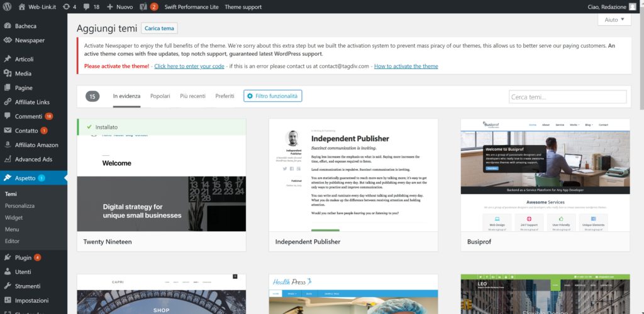
Task: Click the Commenti badge showing 18
Action: point(49,116)
